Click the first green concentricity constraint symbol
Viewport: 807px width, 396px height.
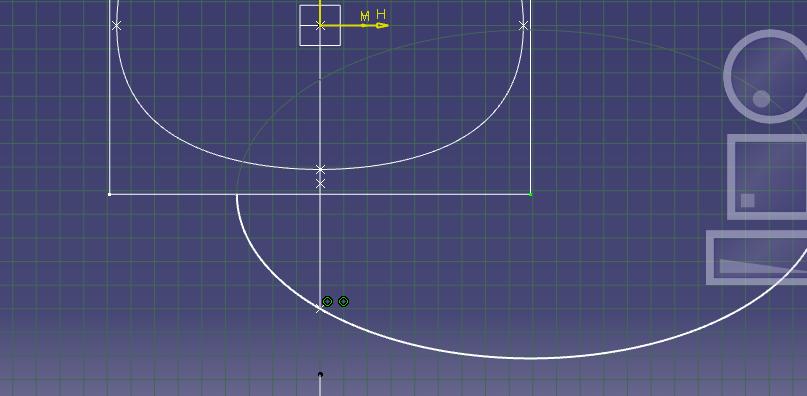[x=327, y=301]
